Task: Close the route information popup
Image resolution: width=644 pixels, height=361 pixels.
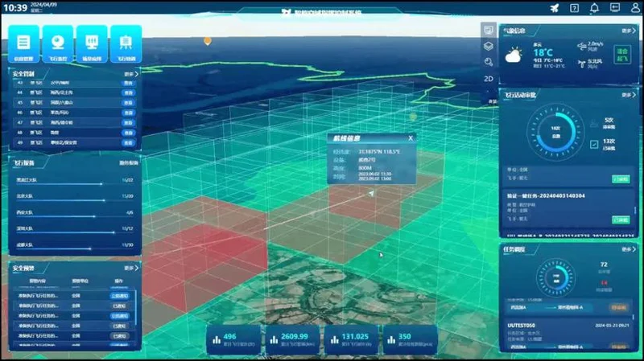Action: pos(410,137)
